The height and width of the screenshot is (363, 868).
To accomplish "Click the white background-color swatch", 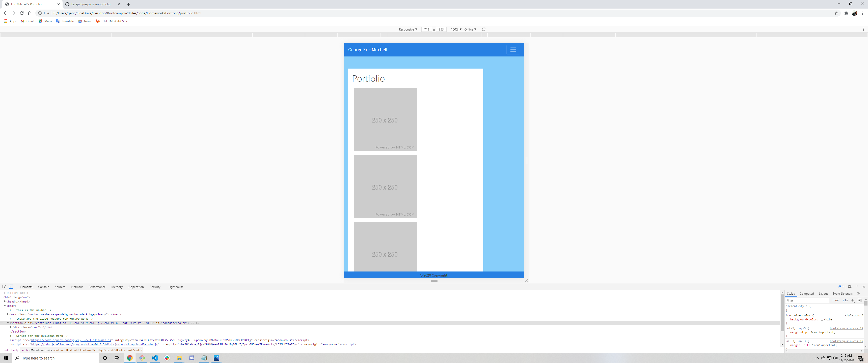I will pos(822,319).
